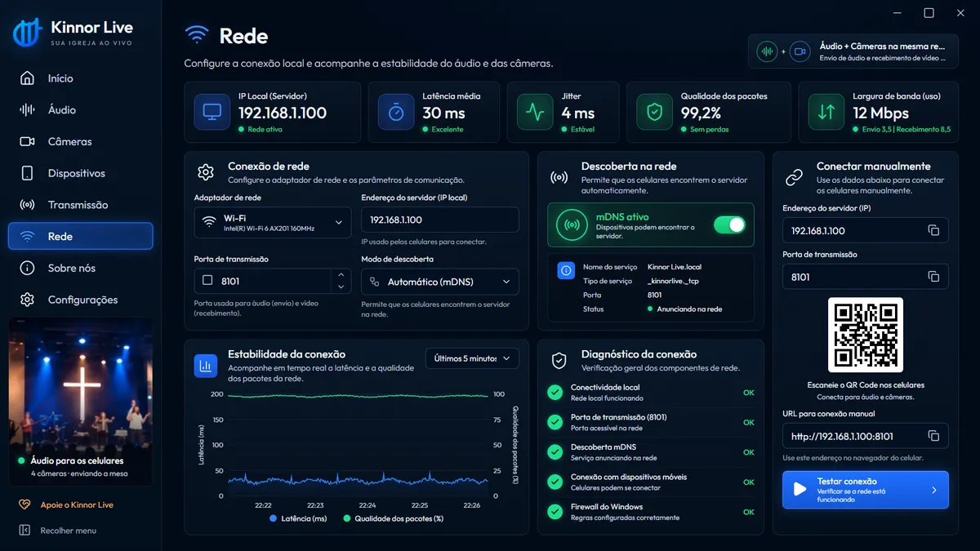Click the Latência média stopwatch icon
Image resolution: width=980 pixels, height=551 pixels.
(x=396, y=112)
